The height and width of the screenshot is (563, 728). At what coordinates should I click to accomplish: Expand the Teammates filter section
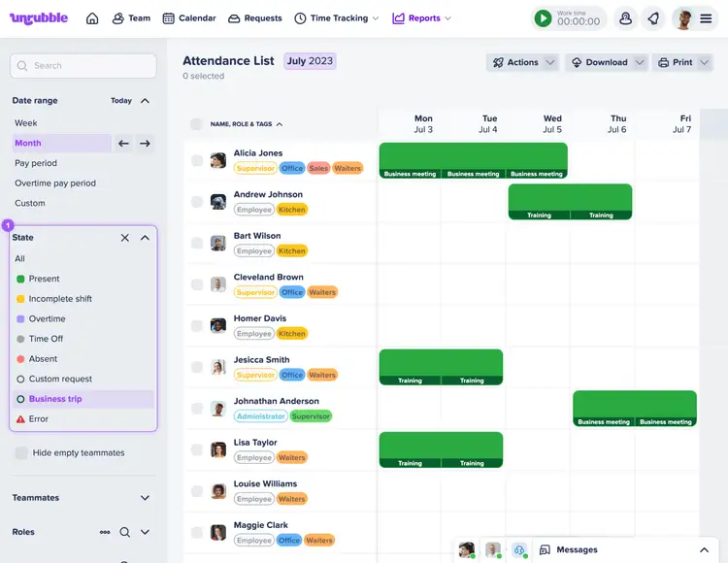pyautogui.click(x=145, y=498)
